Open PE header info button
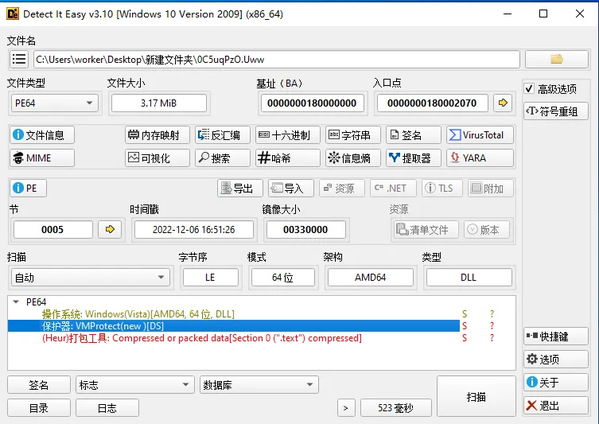Viewport: 599px width, 424px height. [x=28, y=188]
